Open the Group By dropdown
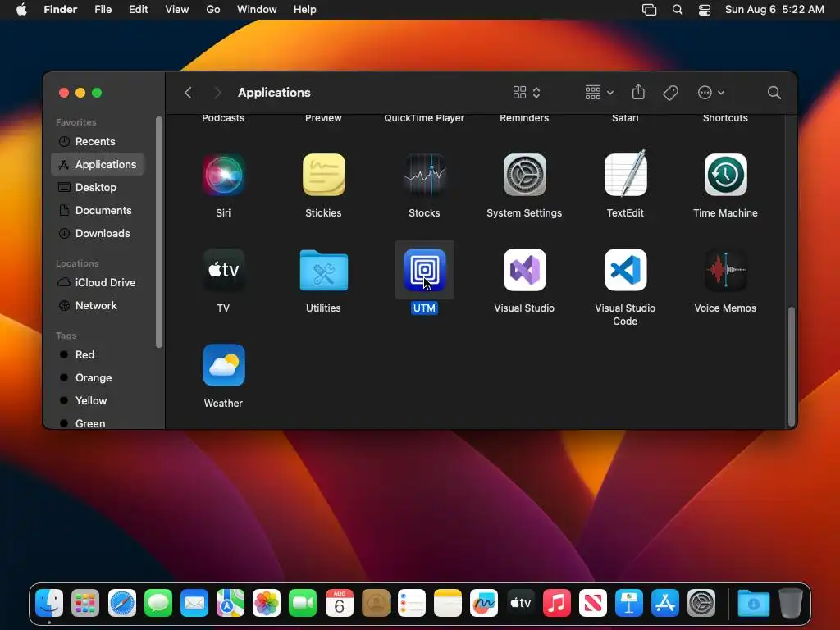 599,93
